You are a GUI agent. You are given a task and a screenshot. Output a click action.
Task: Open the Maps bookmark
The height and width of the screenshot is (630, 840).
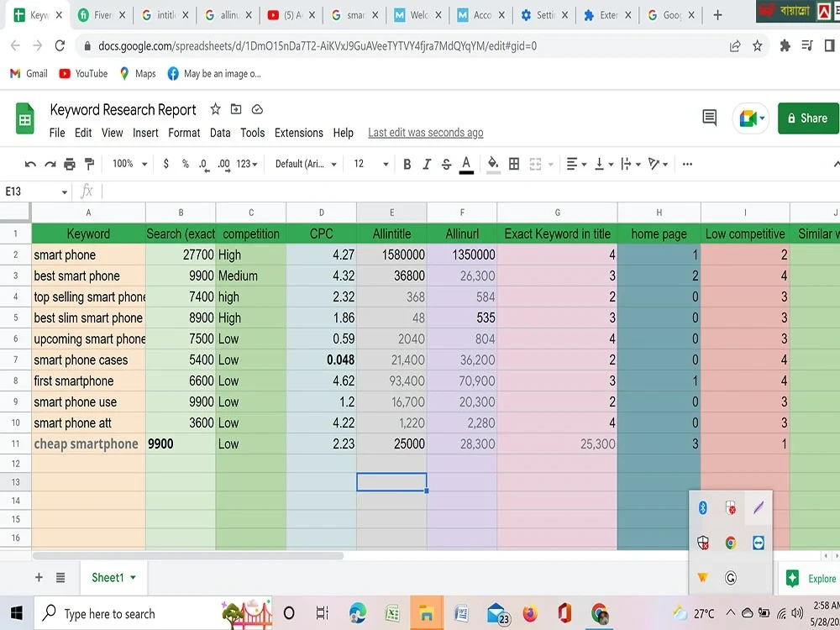(138, 74)
